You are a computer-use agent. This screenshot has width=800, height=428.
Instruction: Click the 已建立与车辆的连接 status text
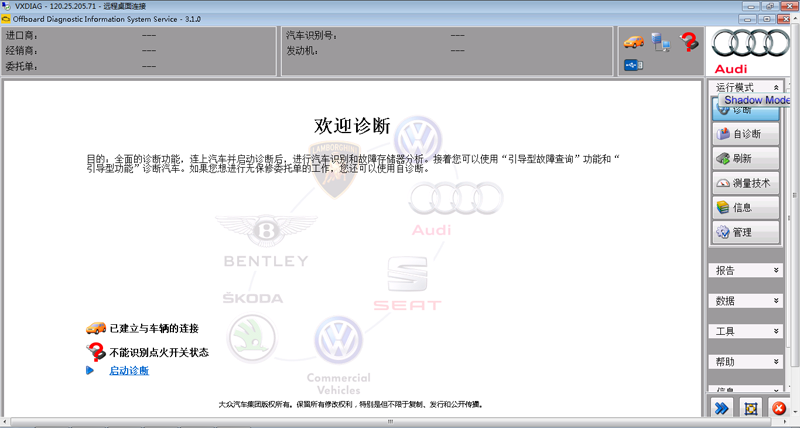[154, 329]
